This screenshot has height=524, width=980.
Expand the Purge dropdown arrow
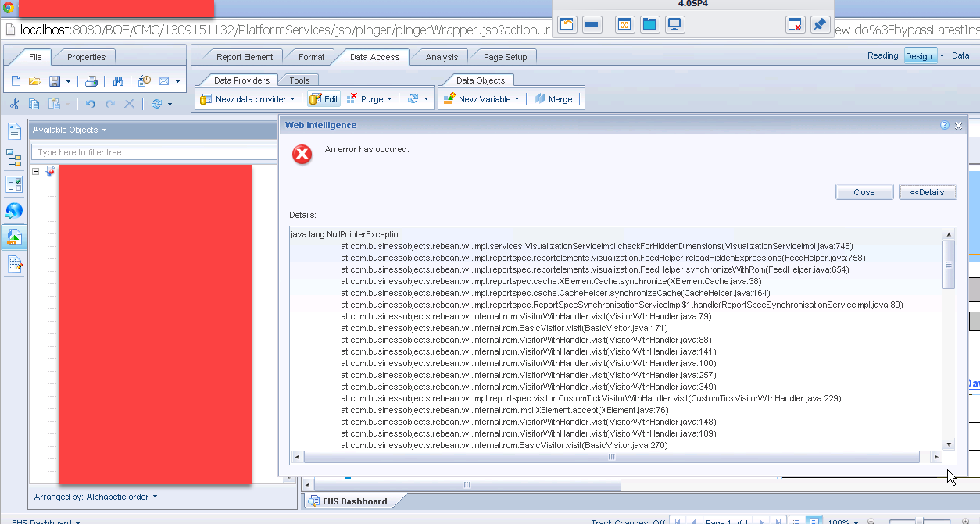click(x=390, y=99)
